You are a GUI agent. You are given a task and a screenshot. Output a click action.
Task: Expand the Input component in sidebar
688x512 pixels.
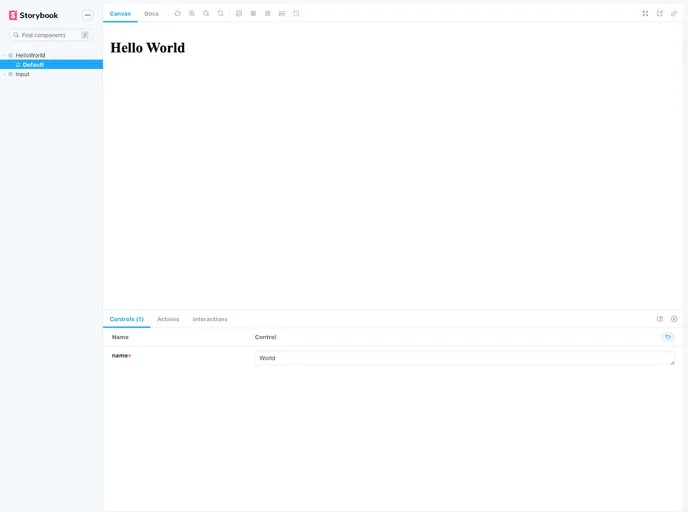click(x=22, y=74)
